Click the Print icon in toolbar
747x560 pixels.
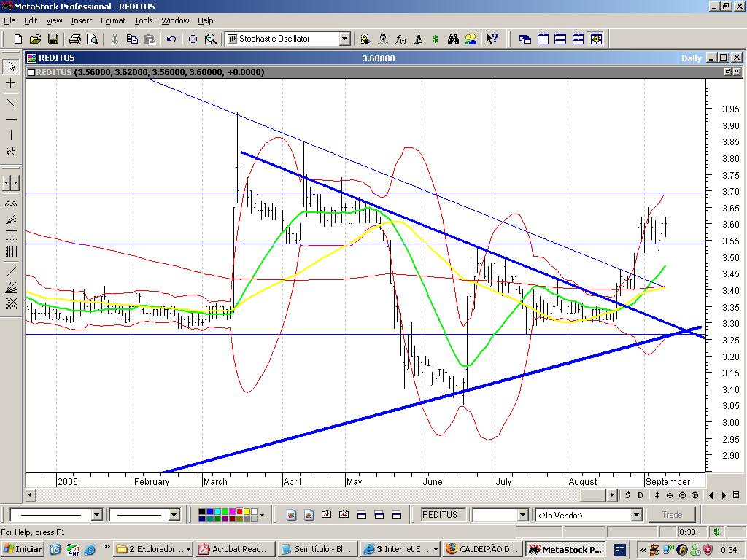coord(74,39)
